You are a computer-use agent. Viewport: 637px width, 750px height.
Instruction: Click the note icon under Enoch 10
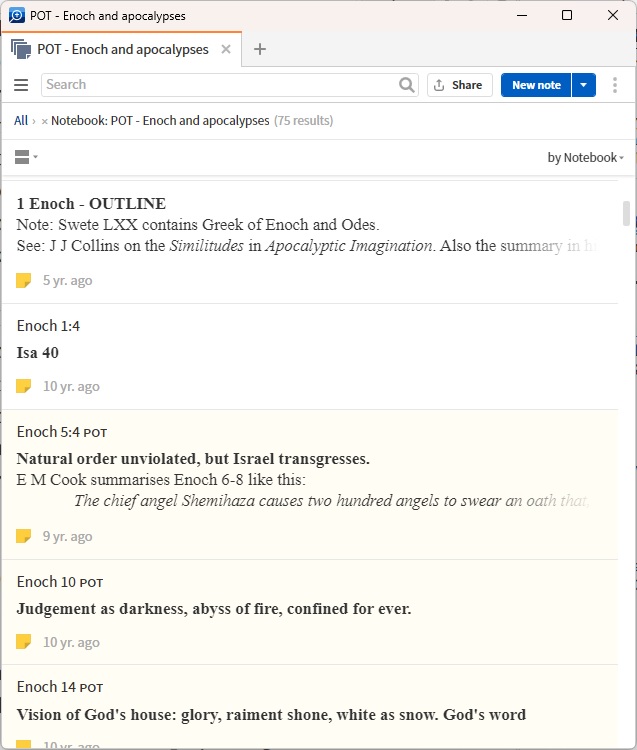pyautogui.click(x=24, y=643)
